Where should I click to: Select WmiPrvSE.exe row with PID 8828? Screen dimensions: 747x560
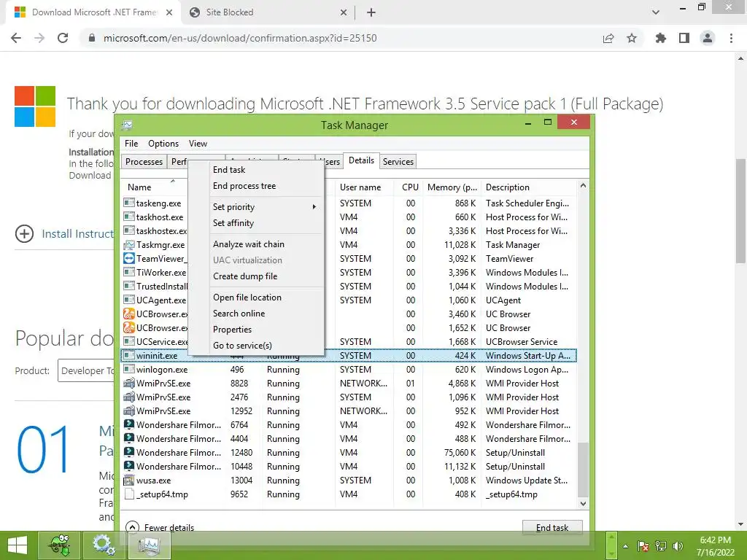coord(349,384)
